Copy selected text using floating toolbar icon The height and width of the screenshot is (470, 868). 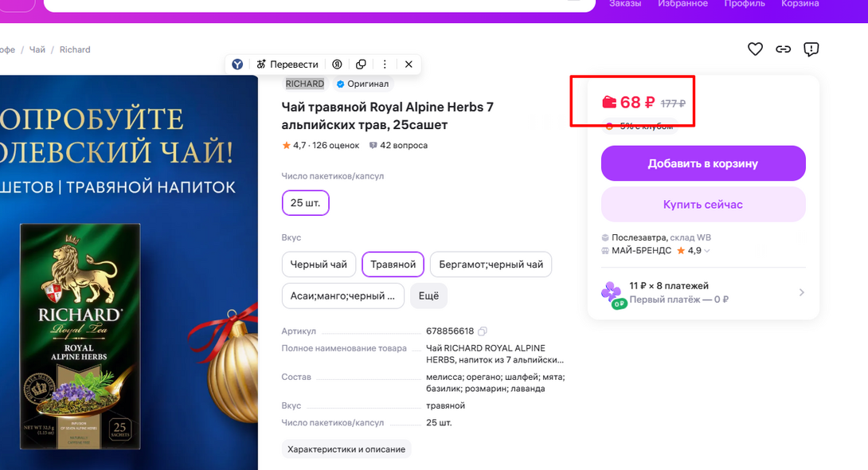click(x=361, y=65)
